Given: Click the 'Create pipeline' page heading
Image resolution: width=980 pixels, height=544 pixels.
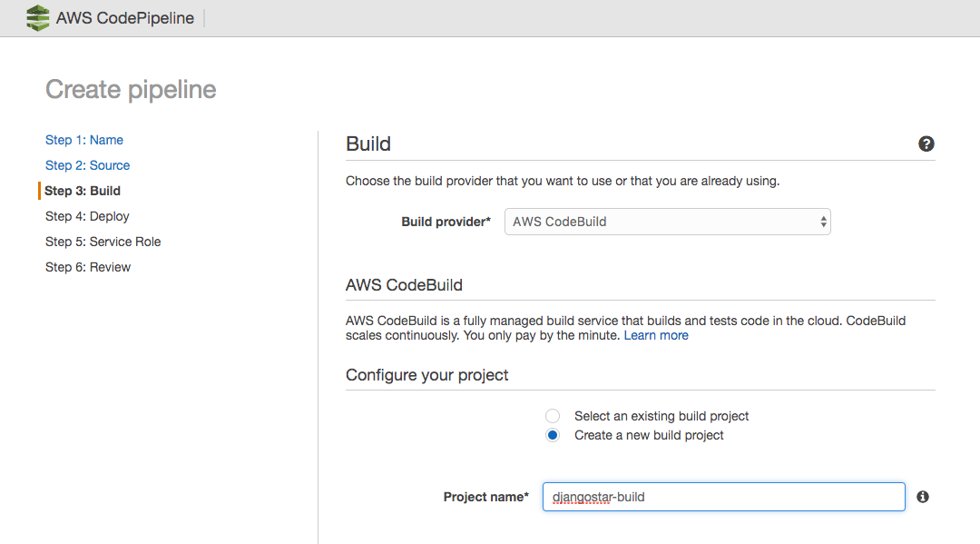Looking at the screenshot, I should pyautogui.click(x=131, y=90).
